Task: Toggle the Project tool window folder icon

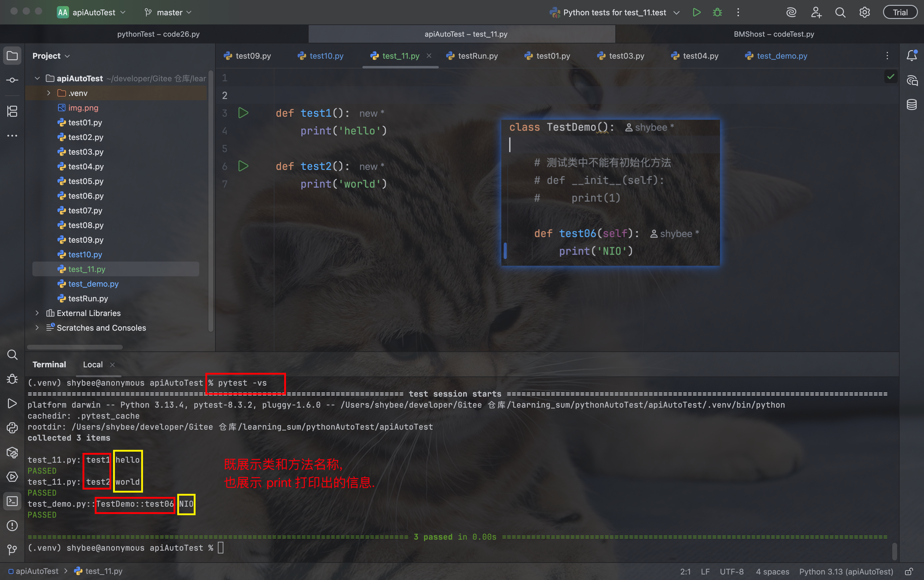Action: coord(12,56)
